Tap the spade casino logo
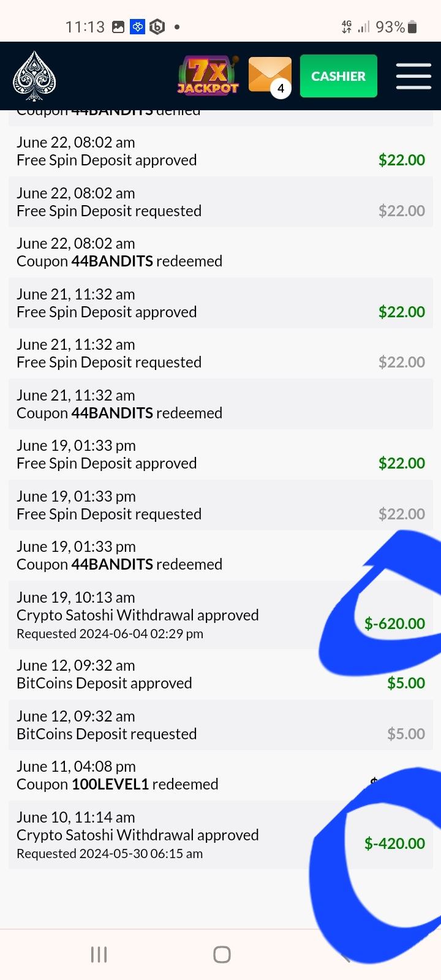The height and width of the screenshot is (980, 441). tap(34, 77)
